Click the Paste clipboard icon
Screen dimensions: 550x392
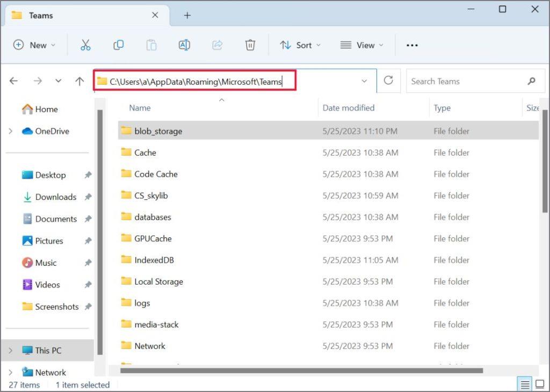(x=151, y=45)
